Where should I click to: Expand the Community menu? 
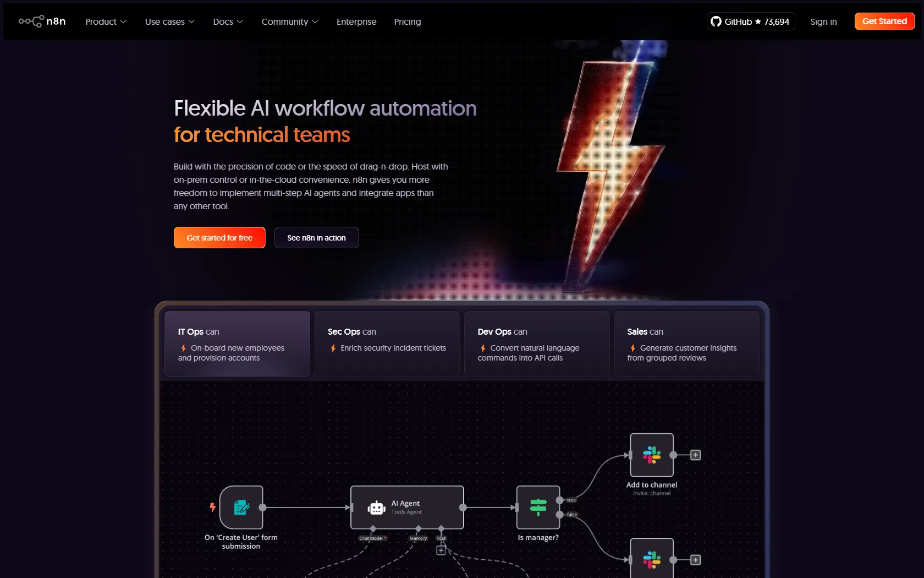pos(289,21)
